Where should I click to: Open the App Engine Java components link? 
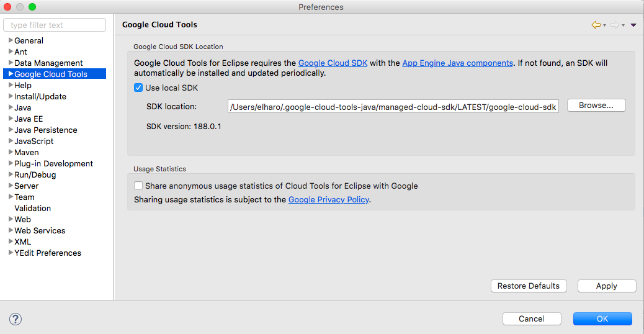pos(457,63)
